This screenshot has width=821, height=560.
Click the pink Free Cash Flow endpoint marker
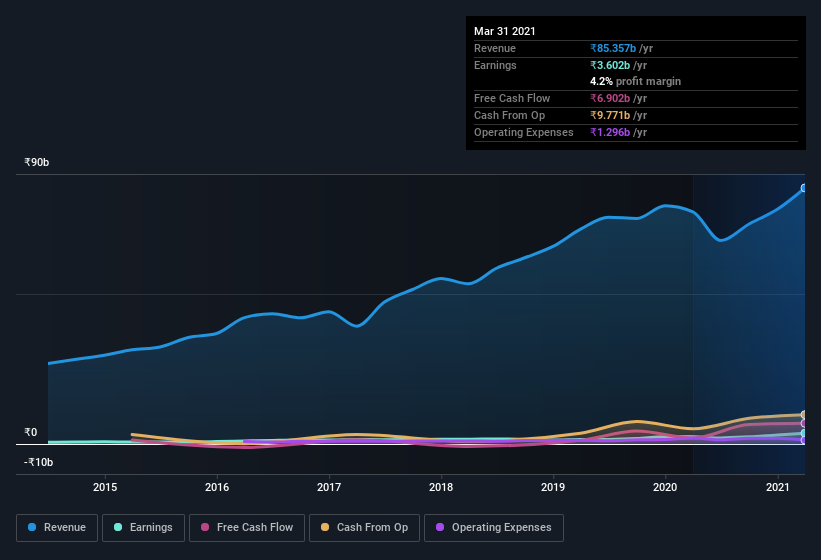[x=804, y=423]
